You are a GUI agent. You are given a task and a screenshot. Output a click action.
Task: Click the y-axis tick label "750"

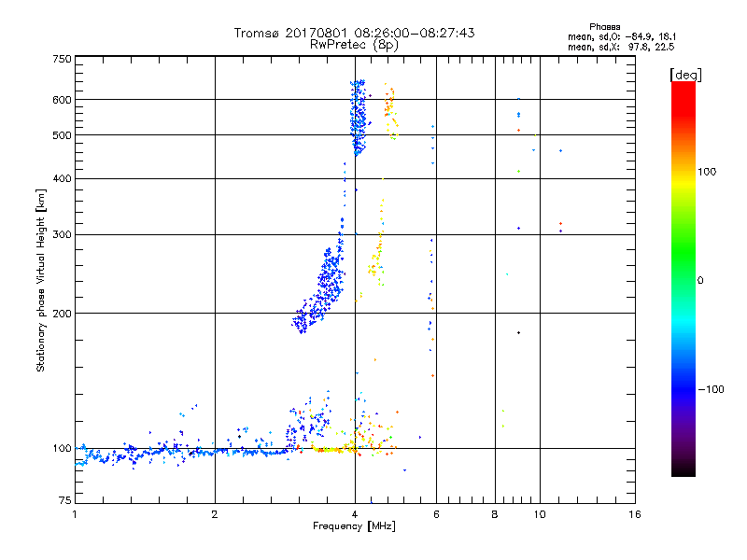[63, 59]
